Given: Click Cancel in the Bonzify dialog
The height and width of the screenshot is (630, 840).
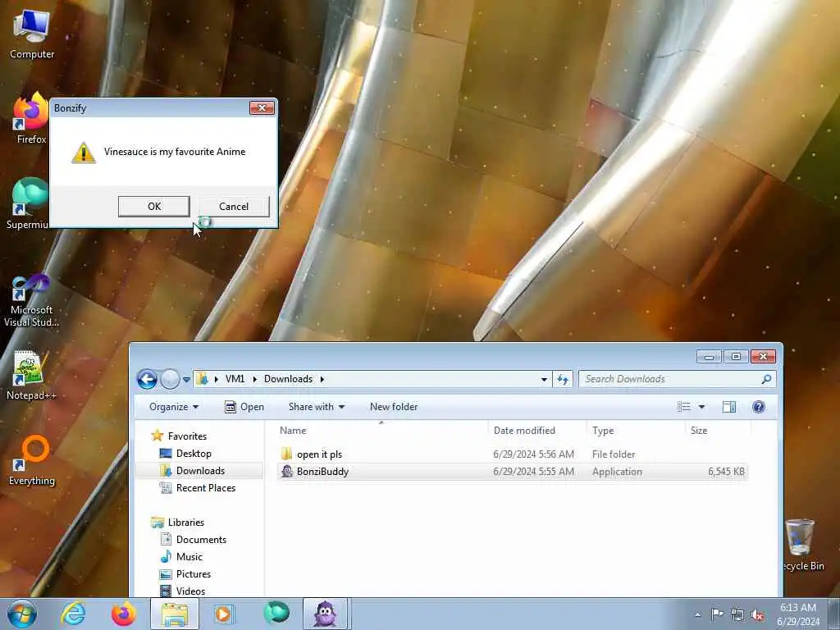Looking at the screenshot, I should click(234, 206).
